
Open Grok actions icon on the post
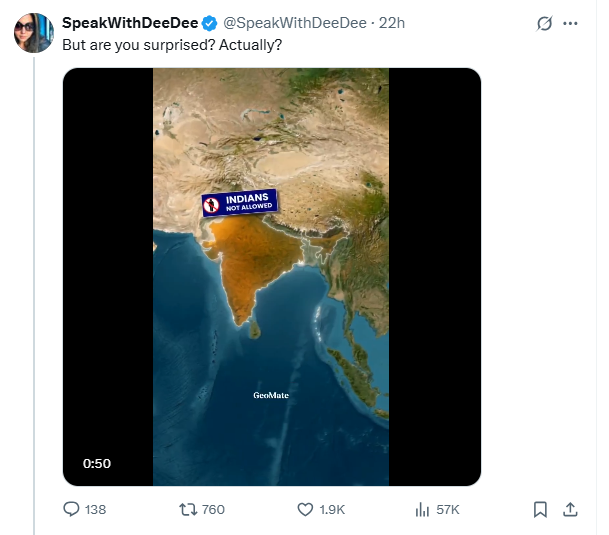(x=545, y=23)
